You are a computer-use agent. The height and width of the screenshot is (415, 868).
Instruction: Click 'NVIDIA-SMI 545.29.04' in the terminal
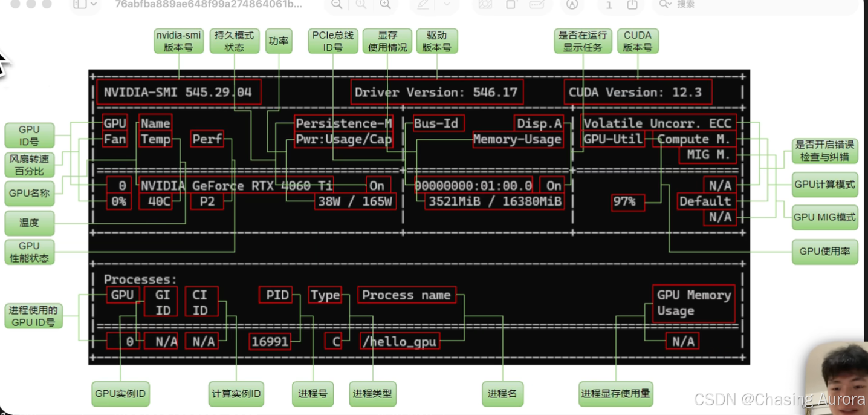(x=178, y=93)
